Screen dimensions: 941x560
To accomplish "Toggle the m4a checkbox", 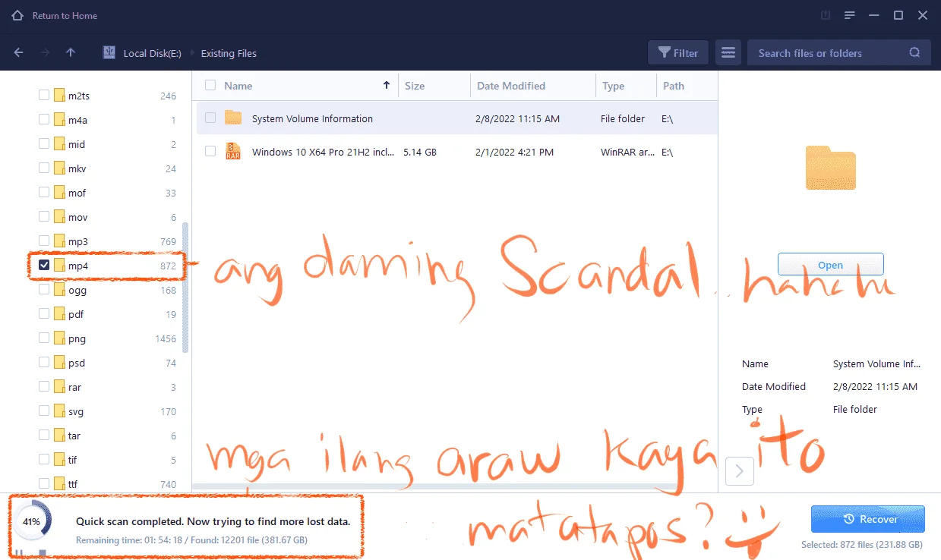I will point(44,120).
